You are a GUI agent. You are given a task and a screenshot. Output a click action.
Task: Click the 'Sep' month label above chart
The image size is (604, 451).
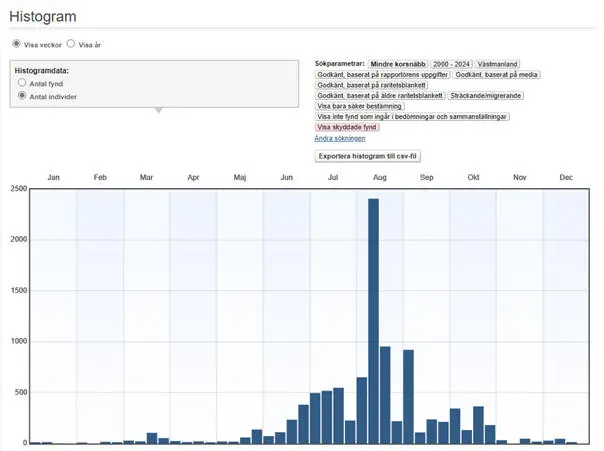point(427,177)
